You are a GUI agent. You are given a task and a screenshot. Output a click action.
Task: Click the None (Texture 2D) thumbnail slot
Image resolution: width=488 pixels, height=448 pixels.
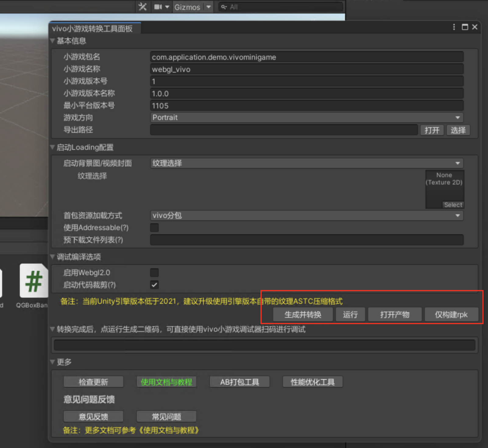click(445, 189)
